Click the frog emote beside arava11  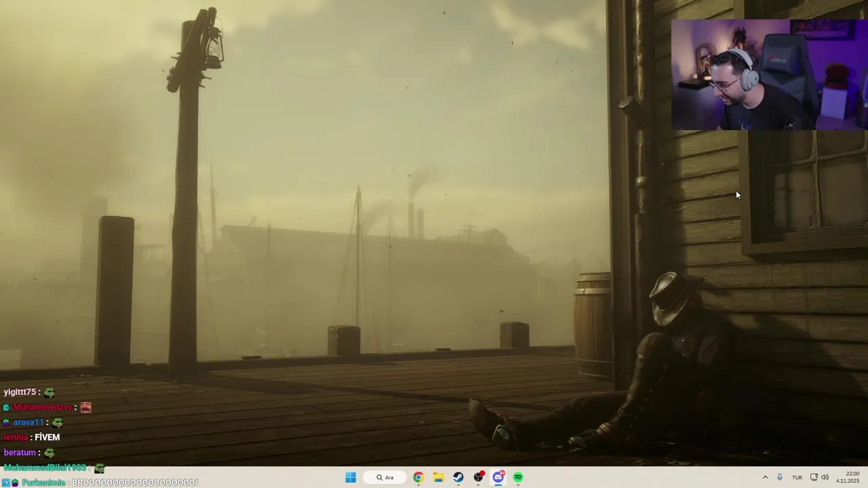57,422
